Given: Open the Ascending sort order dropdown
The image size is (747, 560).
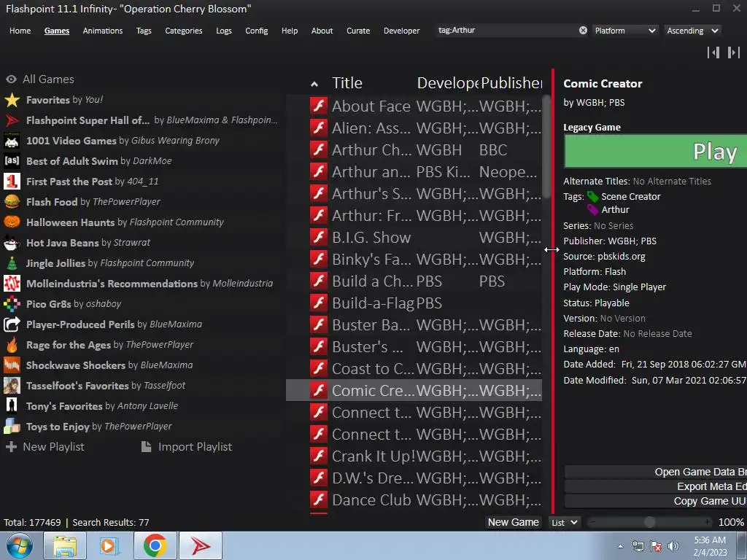Looking at the screenshot, I should pyautogui.click(x=692, y=31).
